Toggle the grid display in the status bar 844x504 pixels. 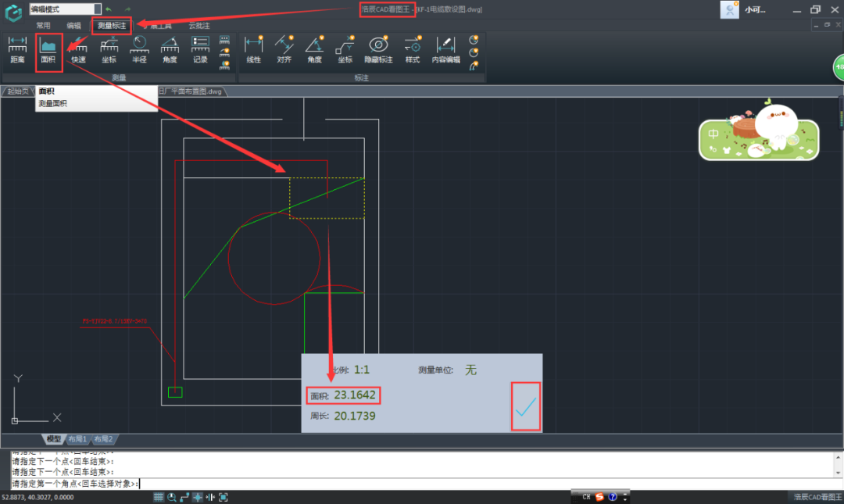(159, 496)
